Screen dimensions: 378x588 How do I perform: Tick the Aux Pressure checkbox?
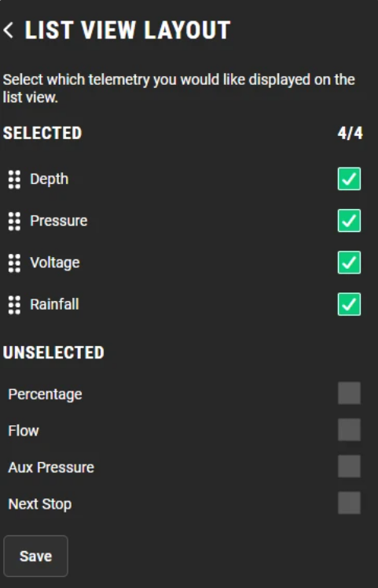[349, 466]
